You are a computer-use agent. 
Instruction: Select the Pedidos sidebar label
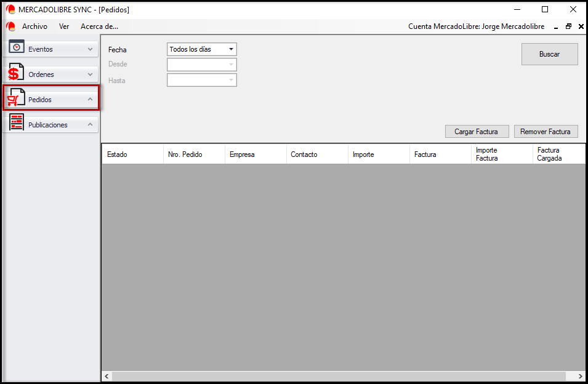coord(40,100)
